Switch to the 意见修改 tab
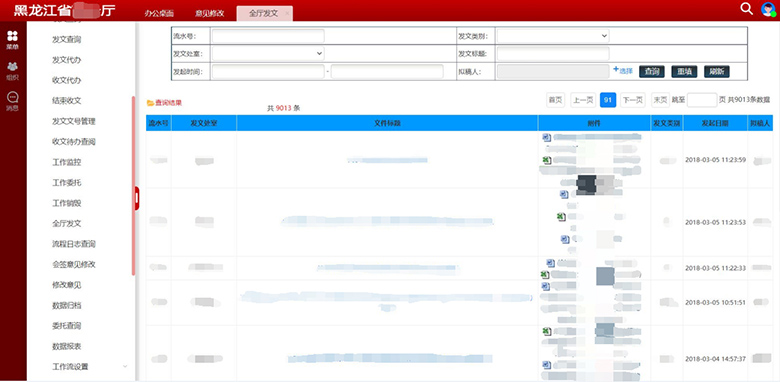Image resolution: width=780 pixels, height=382 pixels. (210, 13)
